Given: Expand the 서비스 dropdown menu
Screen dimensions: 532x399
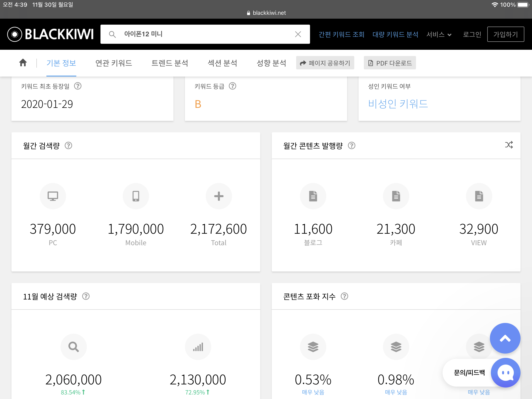Looking at the screenshot, I should [439, 34].
